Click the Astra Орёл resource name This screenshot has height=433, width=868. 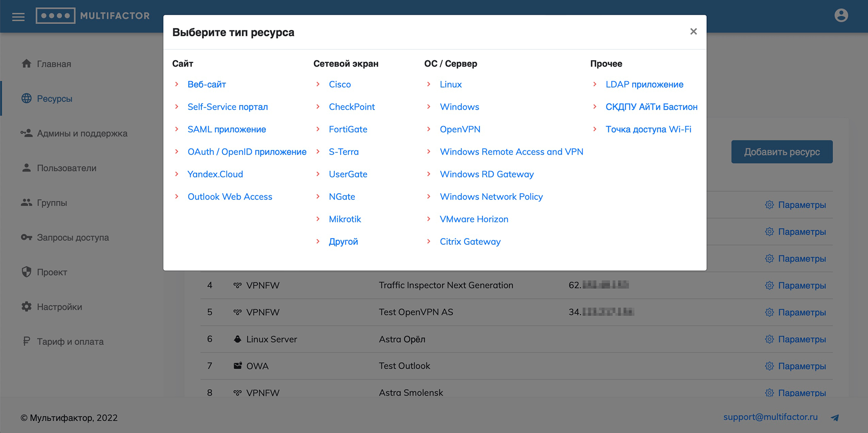tap(402, 339)
